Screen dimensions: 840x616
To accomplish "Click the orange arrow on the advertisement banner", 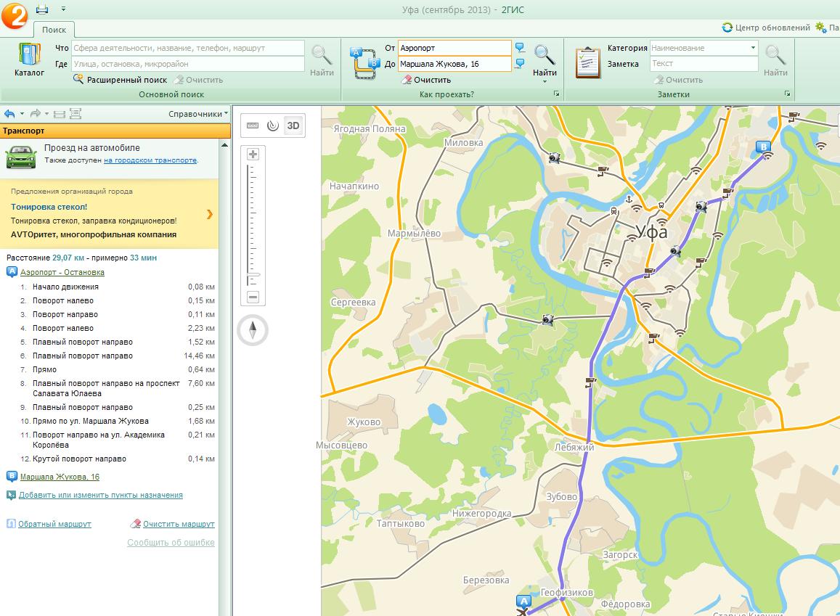I will pyautogui.click(x=210, y=214).
